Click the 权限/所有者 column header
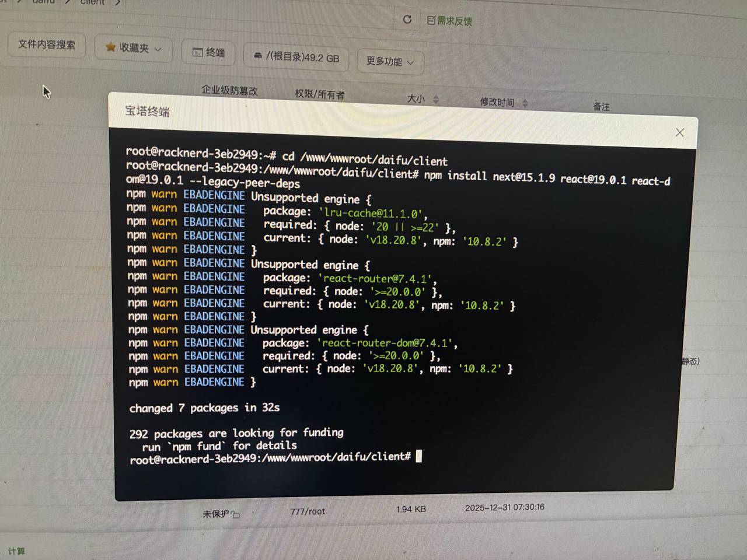 (319, 94)
